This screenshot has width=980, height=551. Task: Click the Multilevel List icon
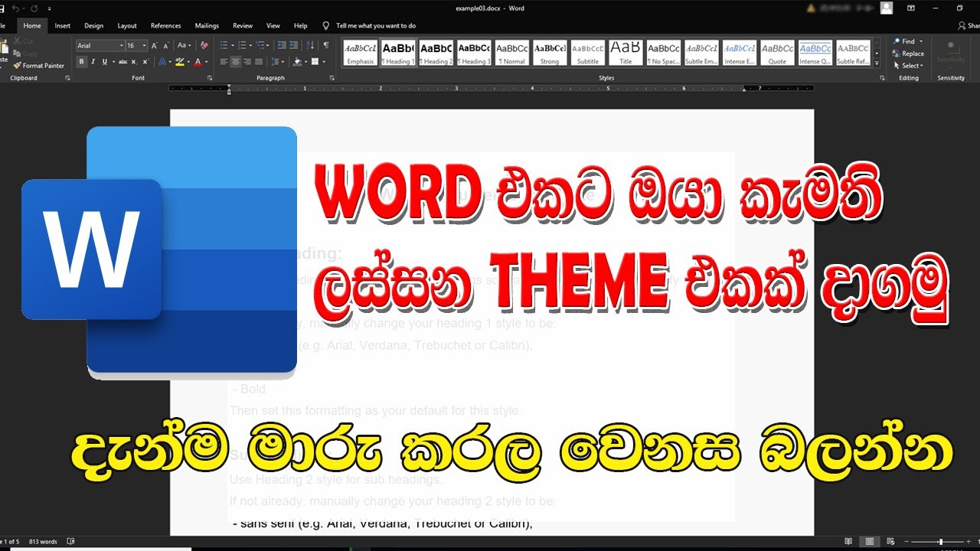(x=260, y=45)
